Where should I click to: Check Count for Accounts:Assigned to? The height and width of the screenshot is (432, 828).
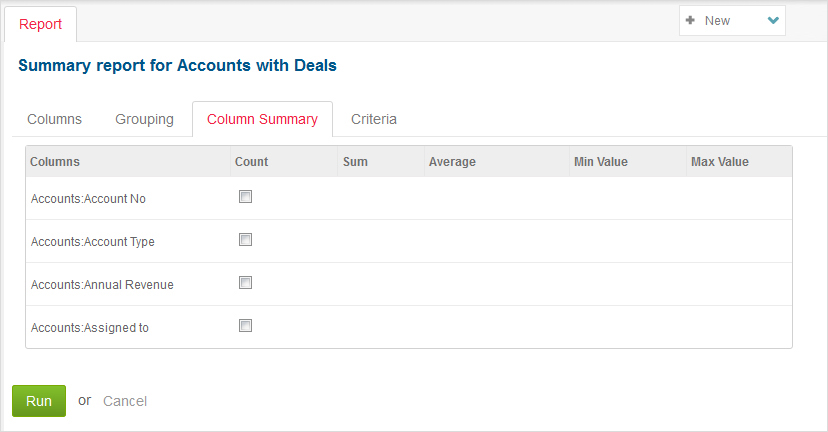click(246, 325)
